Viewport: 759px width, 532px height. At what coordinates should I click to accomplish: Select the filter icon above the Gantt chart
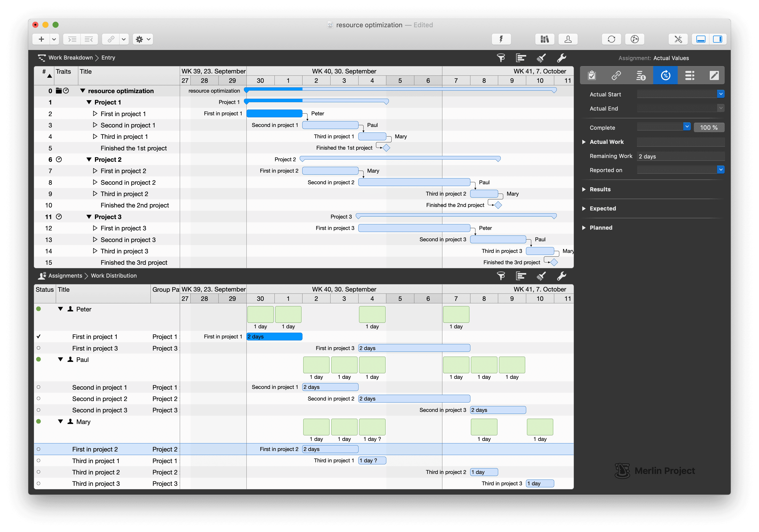click(501, 58)
